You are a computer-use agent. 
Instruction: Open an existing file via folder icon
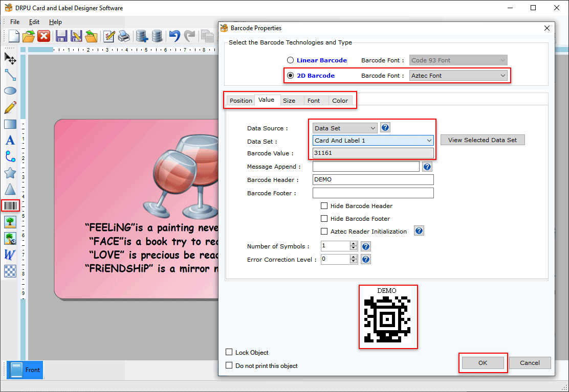tap(28, 36)
